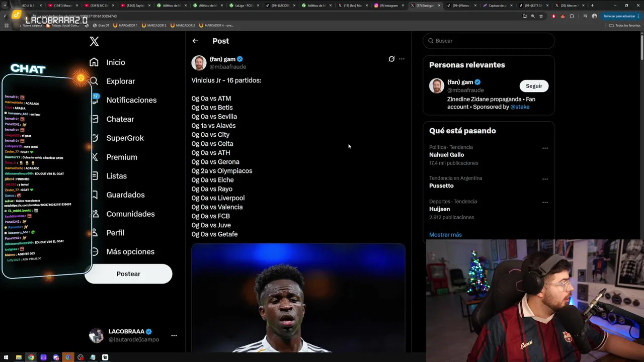Screen dimensions: 644x362
Task: Open the Huijsen trend
Action: click(x=439, y=209)
